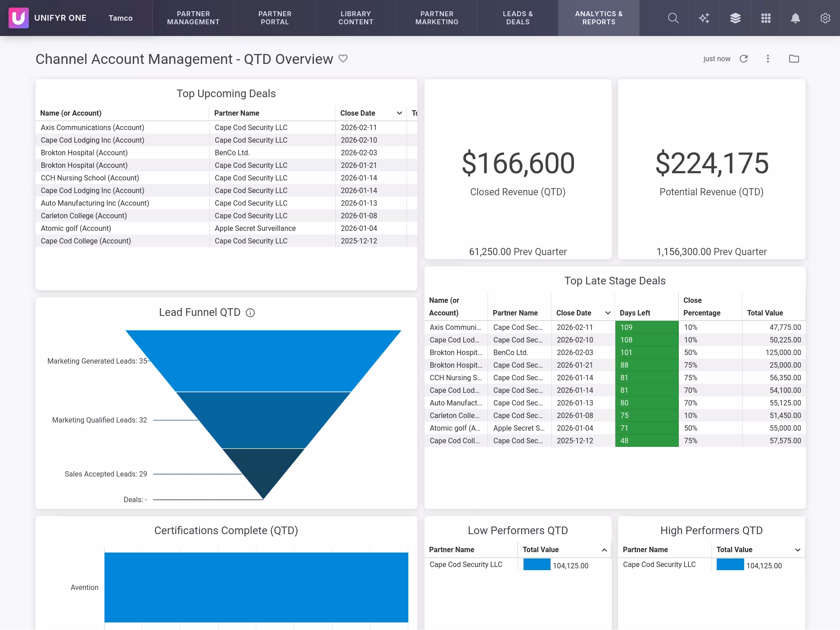Open the dashboard folder icon

click(x=794, y=59)
